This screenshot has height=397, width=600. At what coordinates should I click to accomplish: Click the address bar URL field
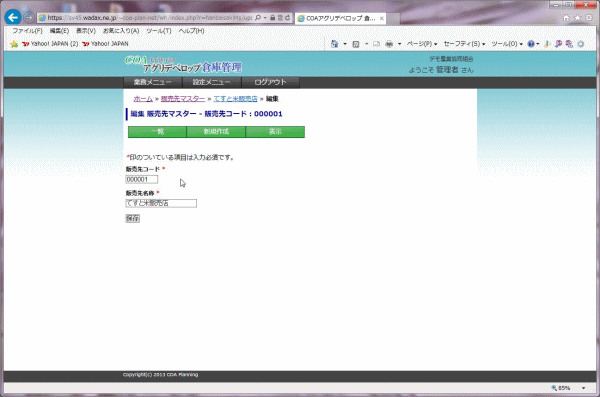(149, 18)
